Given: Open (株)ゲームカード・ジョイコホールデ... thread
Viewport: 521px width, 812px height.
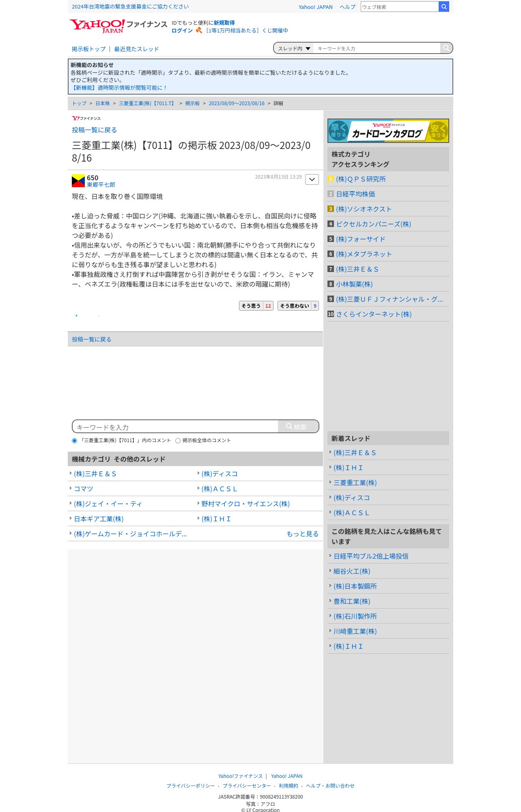Looking at the screenshot, I should [x=130, y=534].
